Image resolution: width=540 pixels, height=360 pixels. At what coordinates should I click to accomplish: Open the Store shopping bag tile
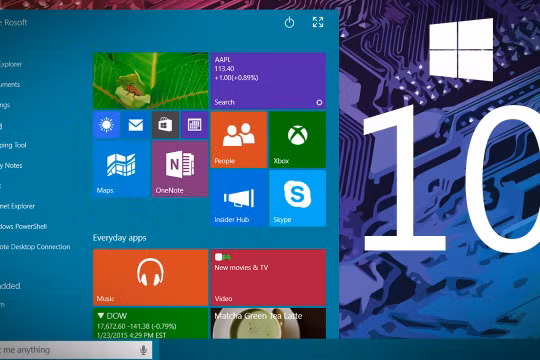click(165, 124)
